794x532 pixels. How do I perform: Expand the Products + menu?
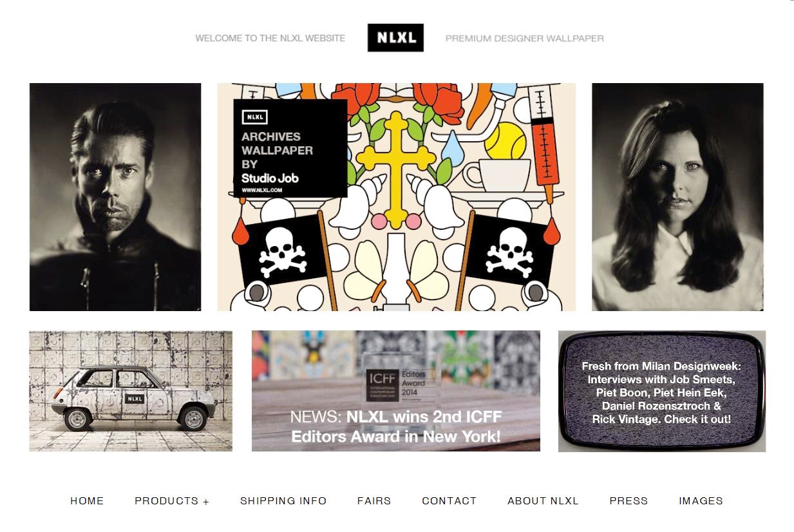coord(172,500)
